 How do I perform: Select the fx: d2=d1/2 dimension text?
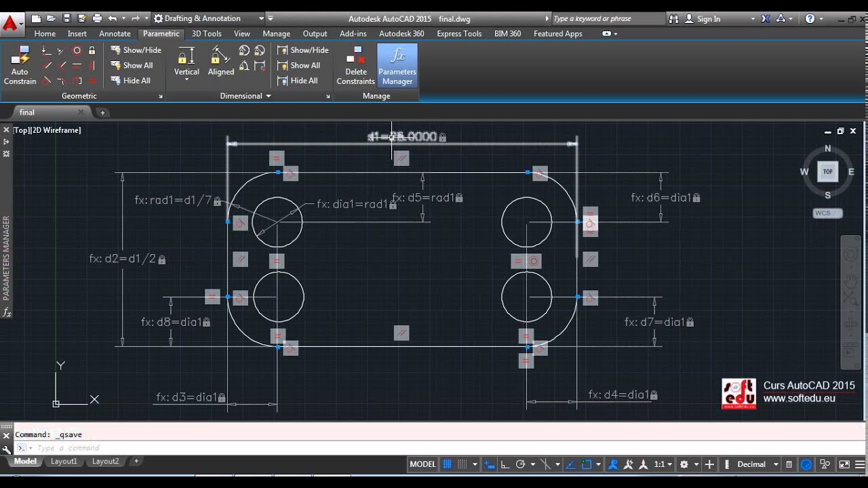[123, 259]
